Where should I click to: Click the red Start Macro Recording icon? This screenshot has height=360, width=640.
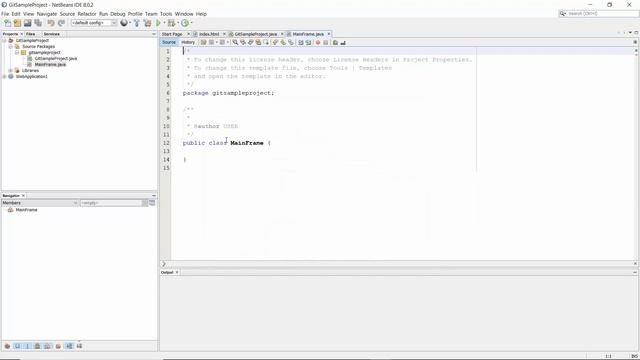[318, 42]
